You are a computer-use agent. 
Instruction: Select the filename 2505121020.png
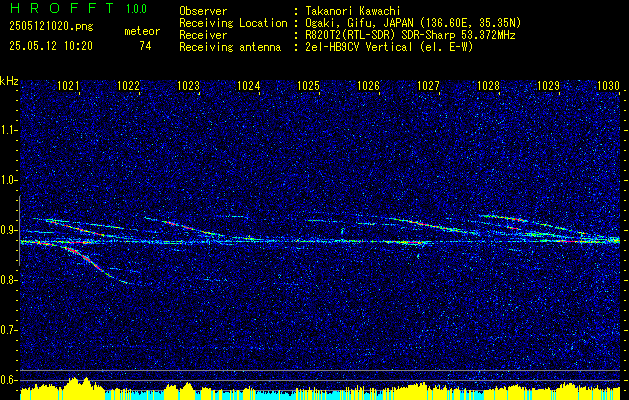click(x=51, y=27)
